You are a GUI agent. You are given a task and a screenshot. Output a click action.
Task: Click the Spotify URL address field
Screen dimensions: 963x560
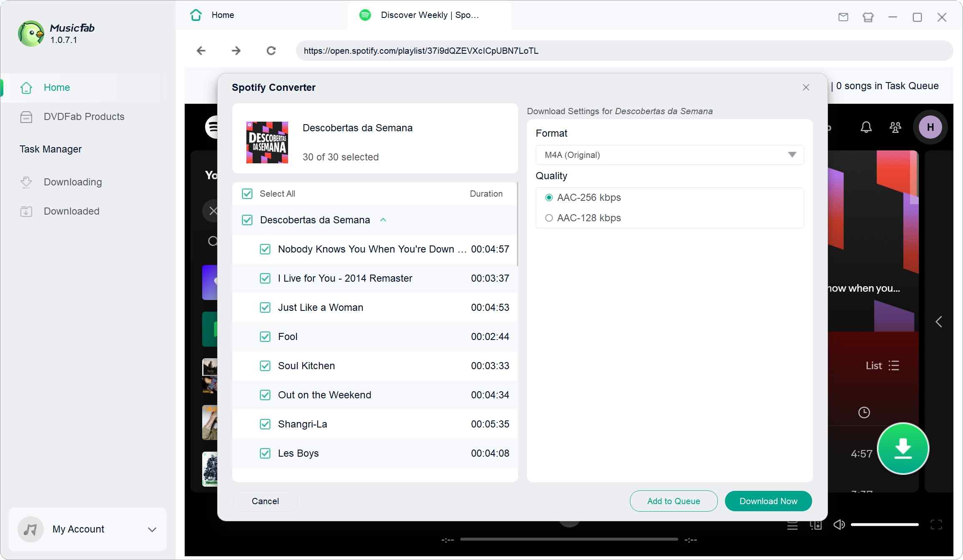coord(624,51)
